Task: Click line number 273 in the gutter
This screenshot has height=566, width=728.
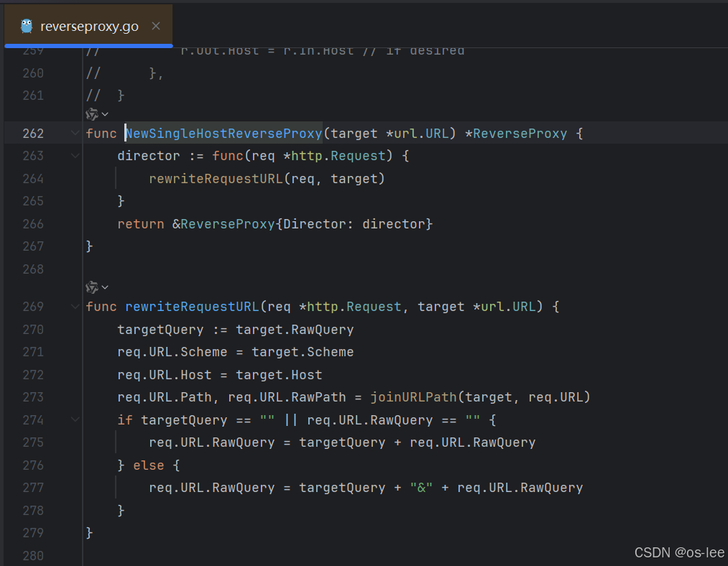Action: coord(32,397)
